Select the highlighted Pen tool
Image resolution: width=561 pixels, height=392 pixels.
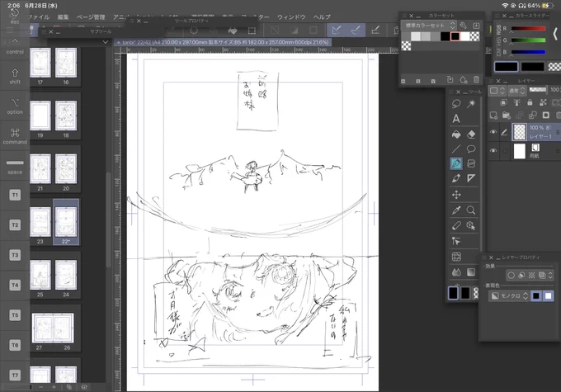point(456,163)
